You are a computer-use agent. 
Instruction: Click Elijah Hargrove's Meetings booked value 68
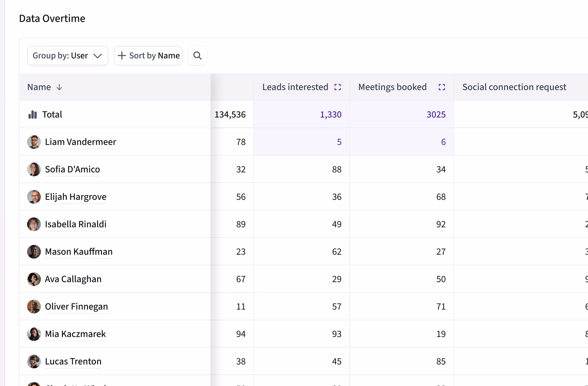[441, 197]
